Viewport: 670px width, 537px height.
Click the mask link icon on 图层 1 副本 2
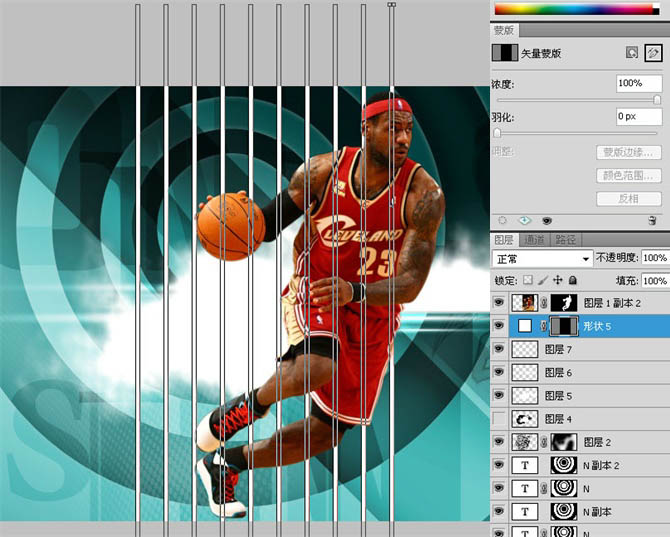(544, 303)
